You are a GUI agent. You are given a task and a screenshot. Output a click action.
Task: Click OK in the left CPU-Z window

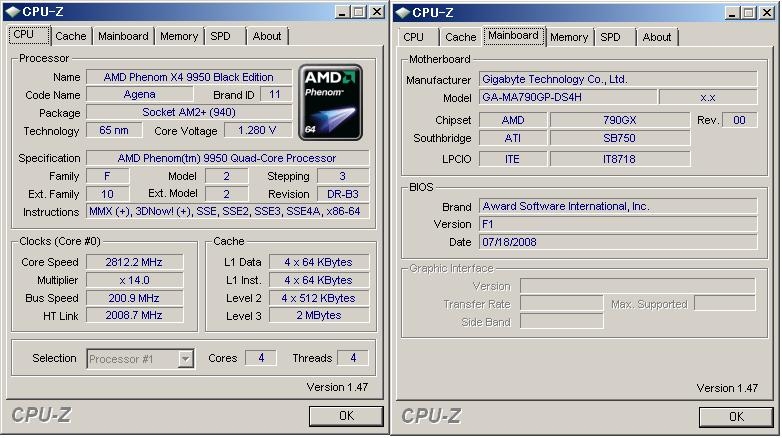(x=346, y=416)
